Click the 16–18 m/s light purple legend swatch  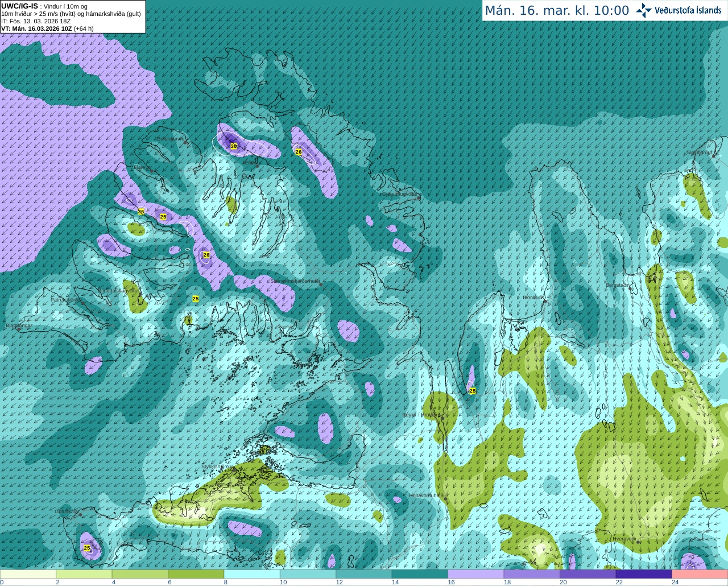click(x=476, y=574)
